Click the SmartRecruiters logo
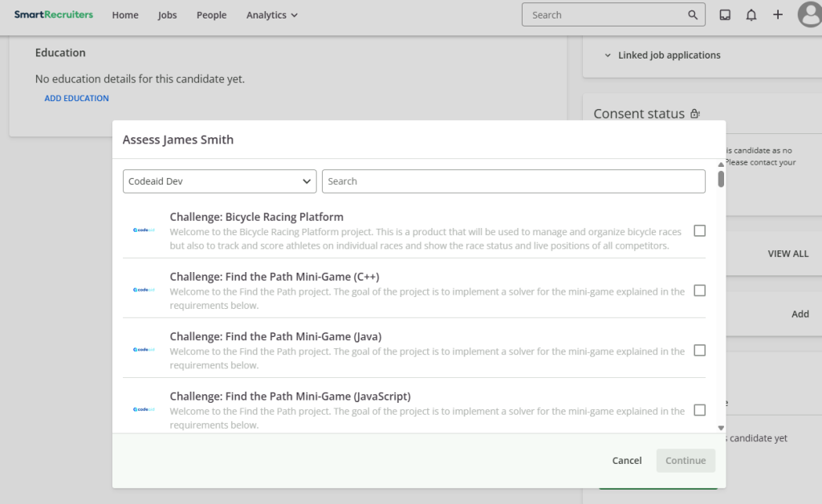The width and height of the screenshot is (822, 504). pyautogui.click(x=54, y=14)
